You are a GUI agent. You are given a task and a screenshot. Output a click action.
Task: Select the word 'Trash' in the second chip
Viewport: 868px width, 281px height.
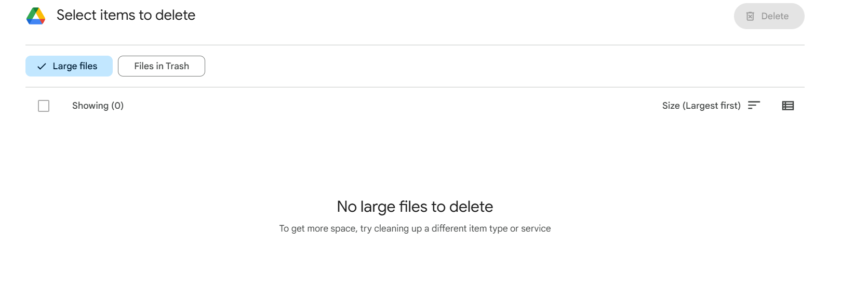click(x=177, y=66)
